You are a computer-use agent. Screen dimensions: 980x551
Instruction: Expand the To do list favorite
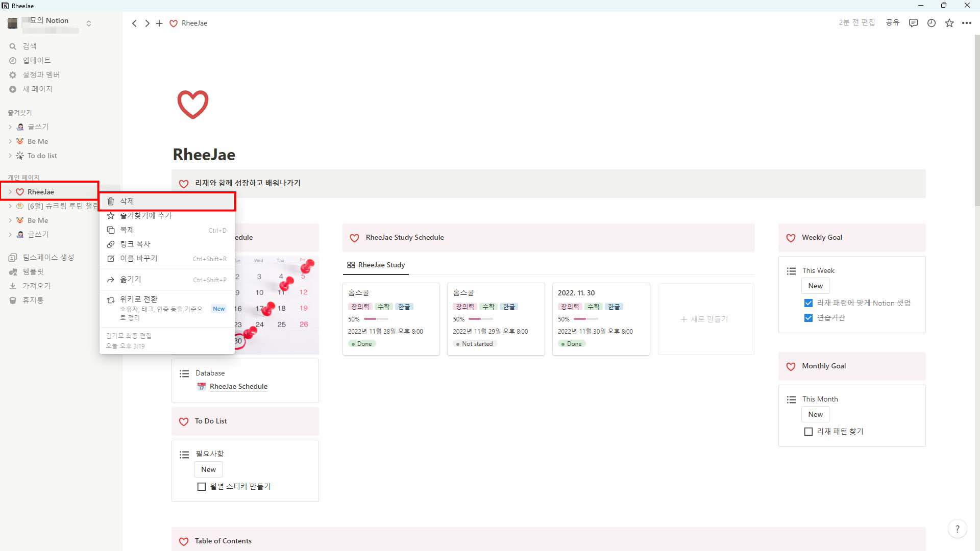pyautogui.click(x=10, y=156)
